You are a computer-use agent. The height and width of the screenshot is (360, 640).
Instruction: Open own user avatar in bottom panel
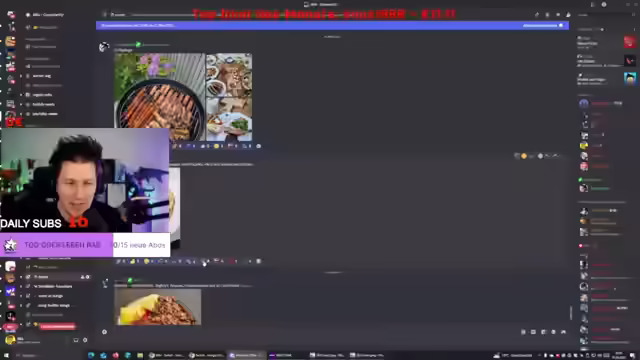click(x=10, y=340)
